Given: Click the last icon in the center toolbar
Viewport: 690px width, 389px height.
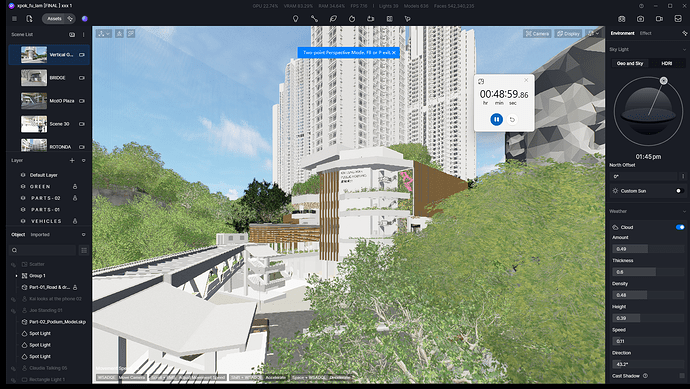Looking at the screenshot, I should tap(407, 19).
